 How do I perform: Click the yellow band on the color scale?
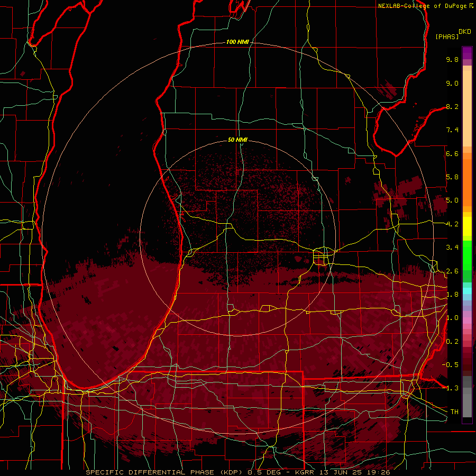pyautogui.click(x=467, y=226)
